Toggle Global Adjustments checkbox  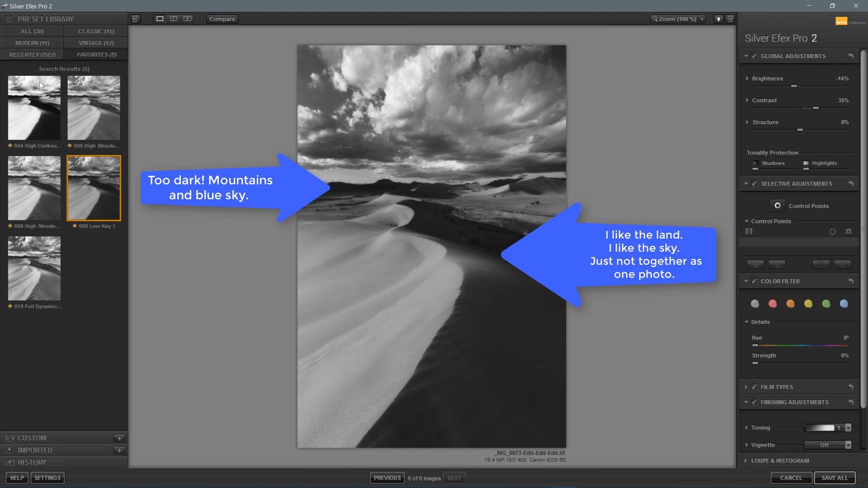click(754, 56)
